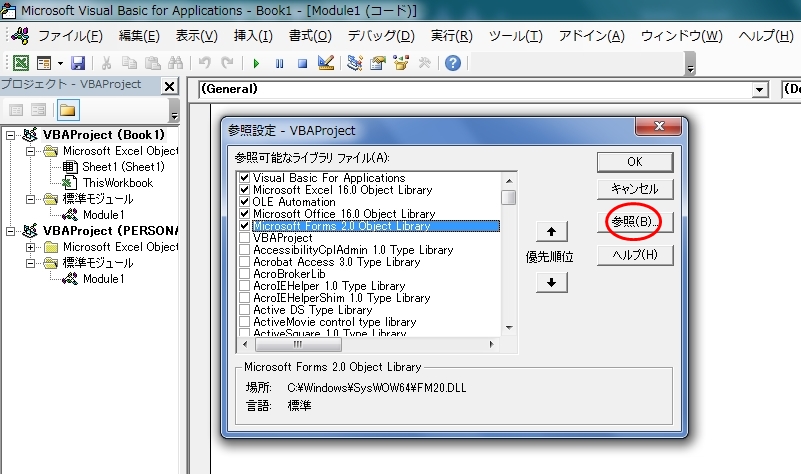Open the 編集(E) menu
This screenshot has height=474, width=801.
pos(139,36)
